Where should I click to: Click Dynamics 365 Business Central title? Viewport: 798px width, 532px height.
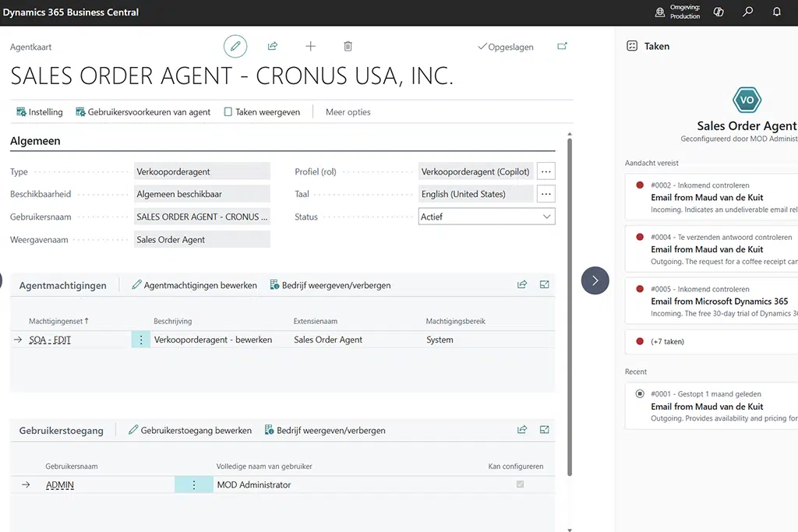point(71,12)
